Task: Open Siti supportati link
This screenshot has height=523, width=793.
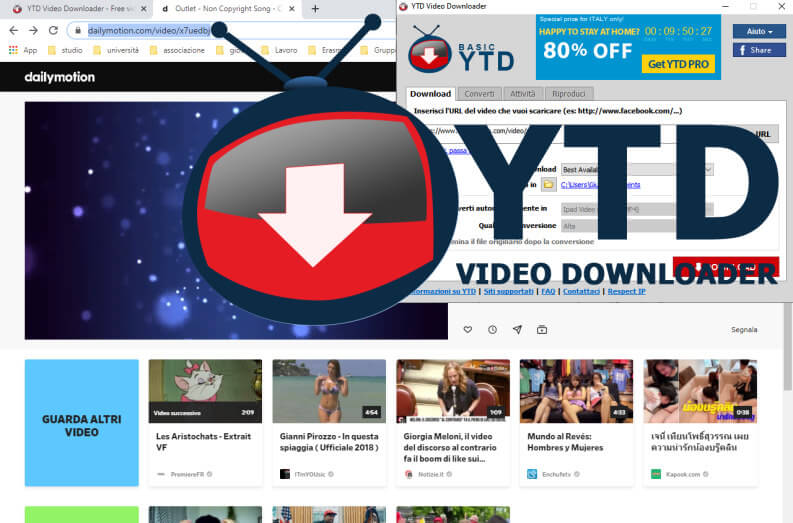Action: [x=508, y=291]
